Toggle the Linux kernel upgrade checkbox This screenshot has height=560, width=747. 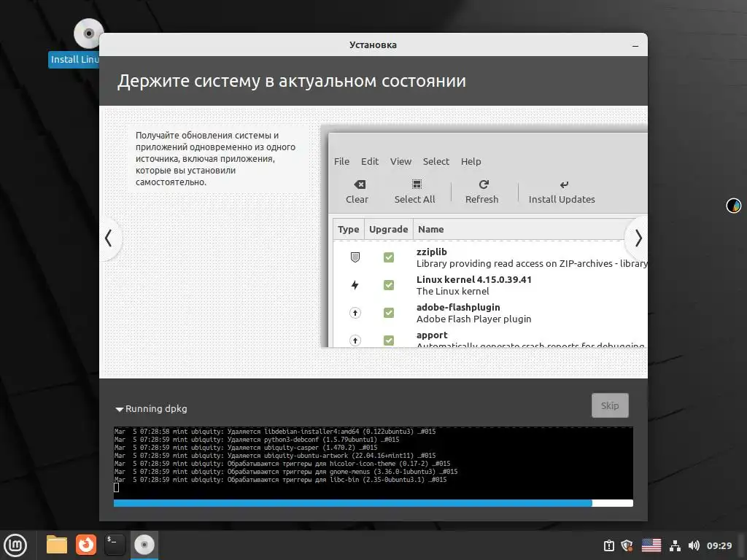[x=389, y=285]
